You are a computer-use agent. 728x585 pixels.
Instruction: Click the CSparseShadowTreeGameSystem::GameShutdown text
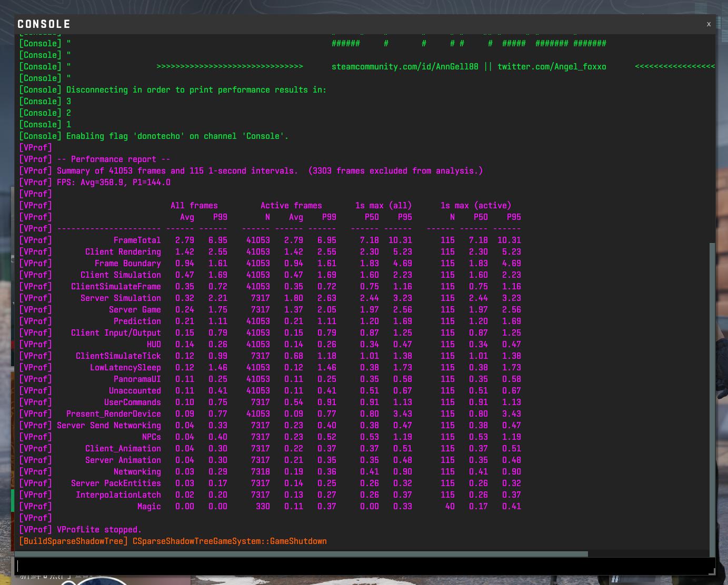click(x=230, y=541)
